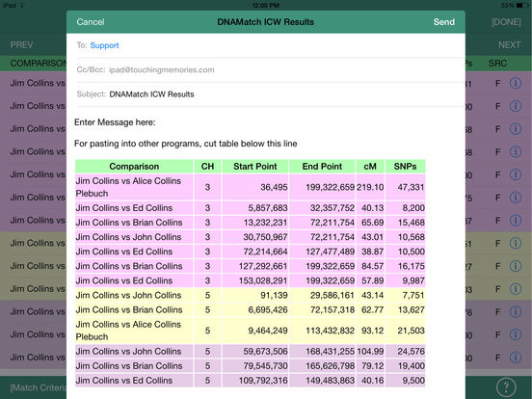This screenshot has height=399, width=532.
Task: Select the Comparison column header cell
Action: click(x=134, y=166)
